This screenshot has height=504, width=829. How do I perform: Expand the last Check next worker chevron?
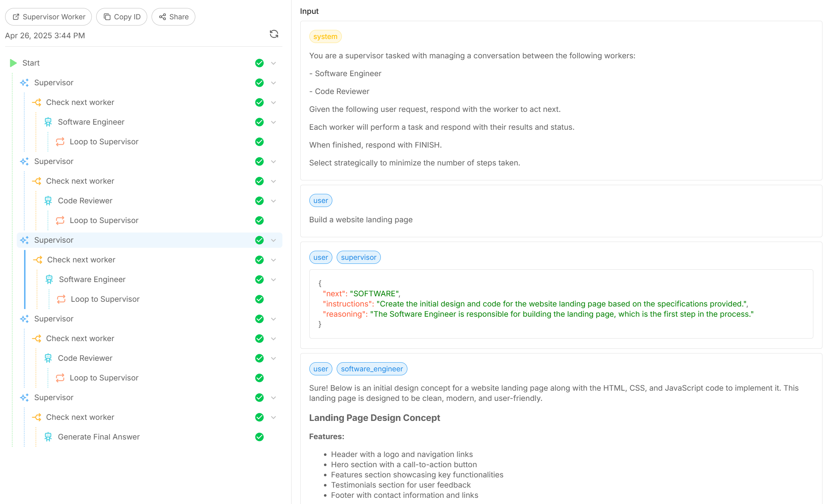coord(274,417)
